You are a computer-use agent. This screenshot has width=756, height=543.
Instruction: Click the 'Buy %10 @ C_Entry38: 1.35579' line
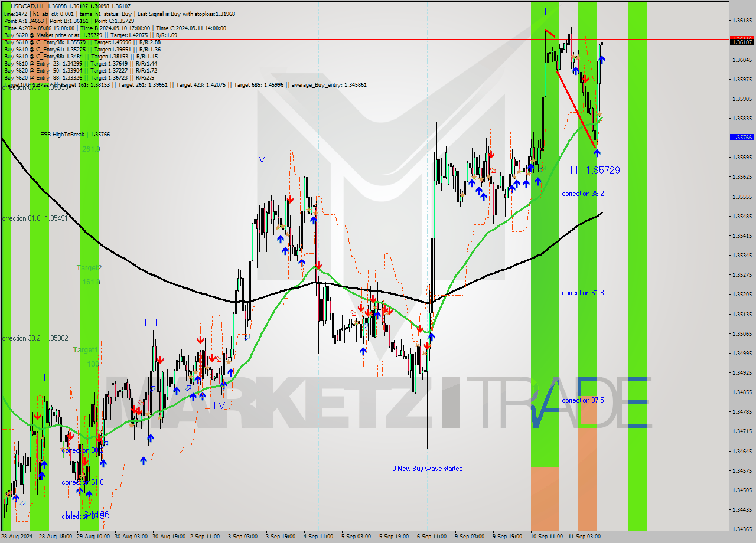pos(82,42)
